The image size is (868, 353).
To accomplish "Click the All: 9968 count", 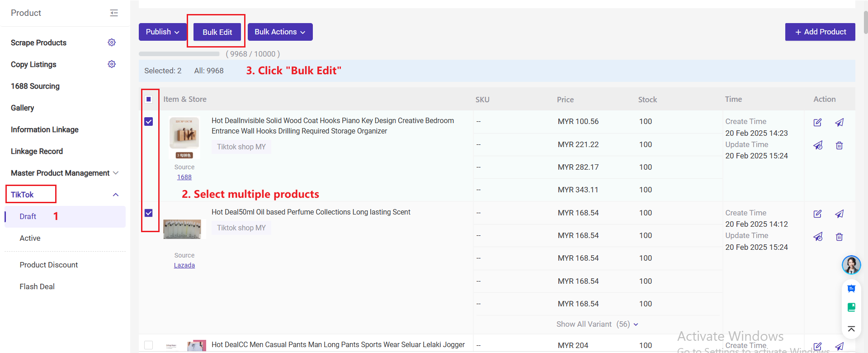I will 209,71.
